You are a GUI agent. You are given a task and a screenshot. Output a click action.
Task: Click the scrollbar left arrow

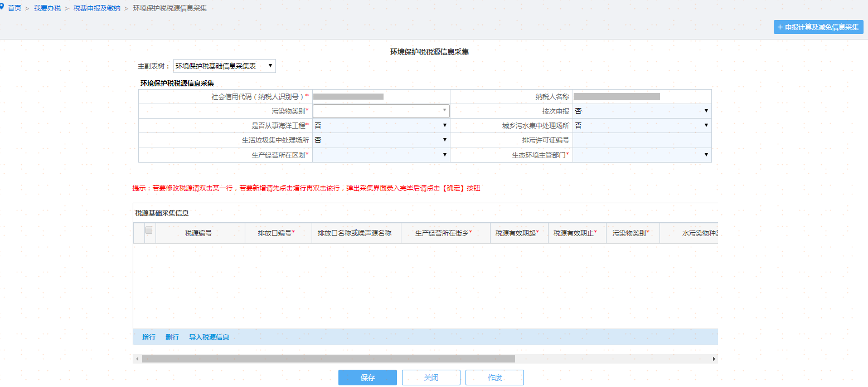click(137, 359)
